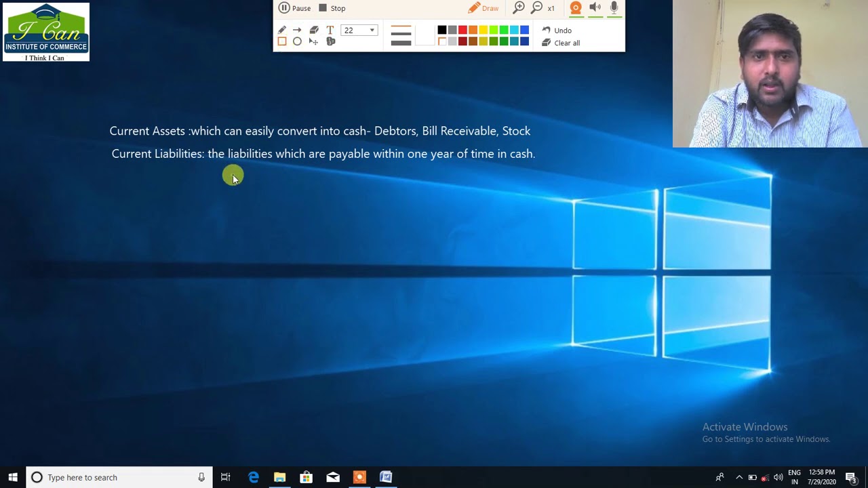Toggle the microphone icon in recorder toolbar

[614, 8]
